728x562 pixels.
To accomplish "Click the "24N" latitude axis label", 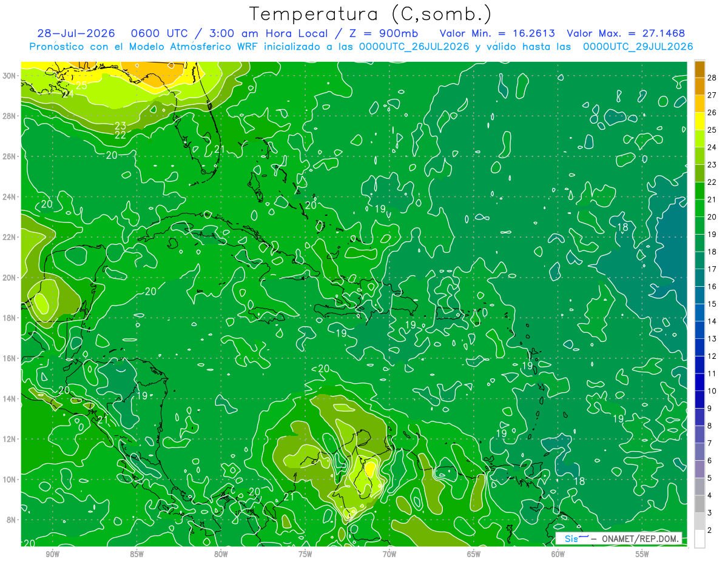I will (10, 197).
